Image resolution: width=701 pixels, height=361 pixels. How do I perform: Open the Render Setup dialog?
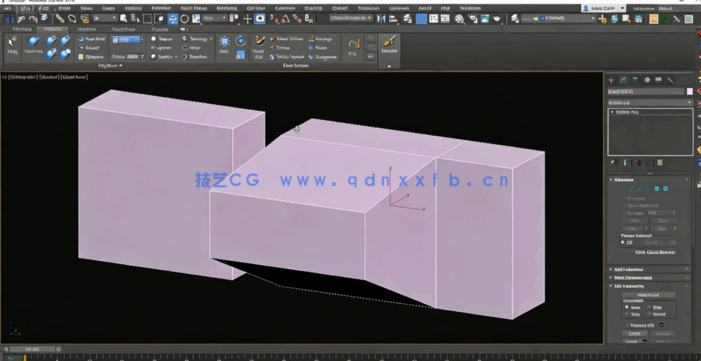[473, 18]
